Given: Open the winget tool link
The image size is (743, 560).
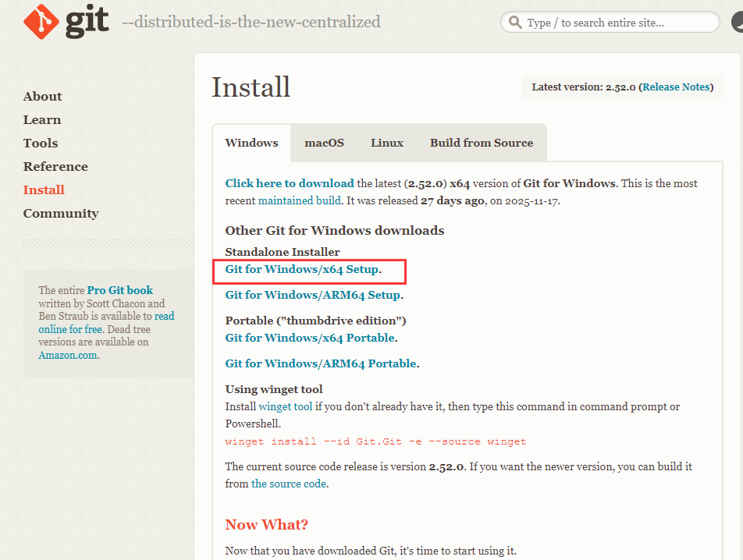Looking at the screenshot, I should click(286, 406).
